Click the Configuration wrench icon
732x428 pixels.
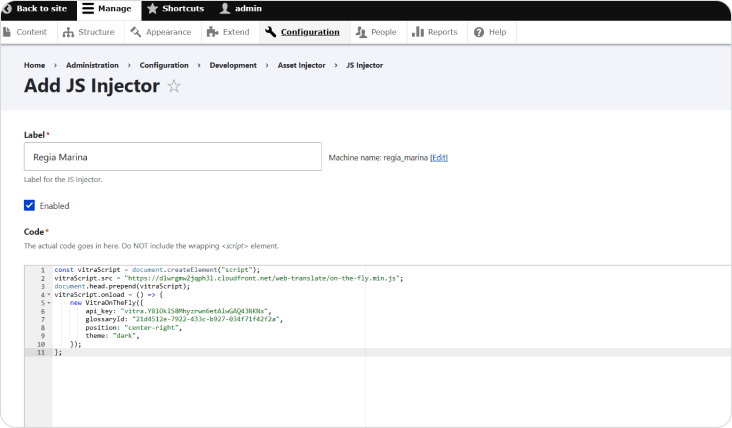click(270, 32)
